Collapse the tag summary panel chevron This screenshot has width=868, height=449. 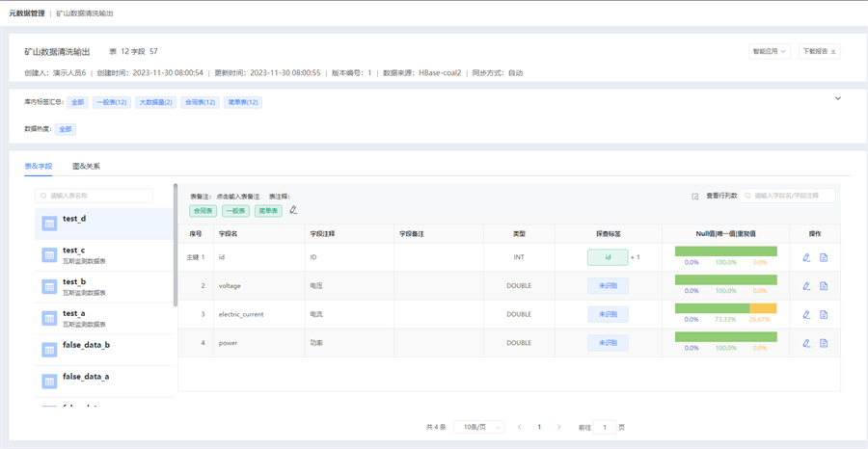[837, 98]
